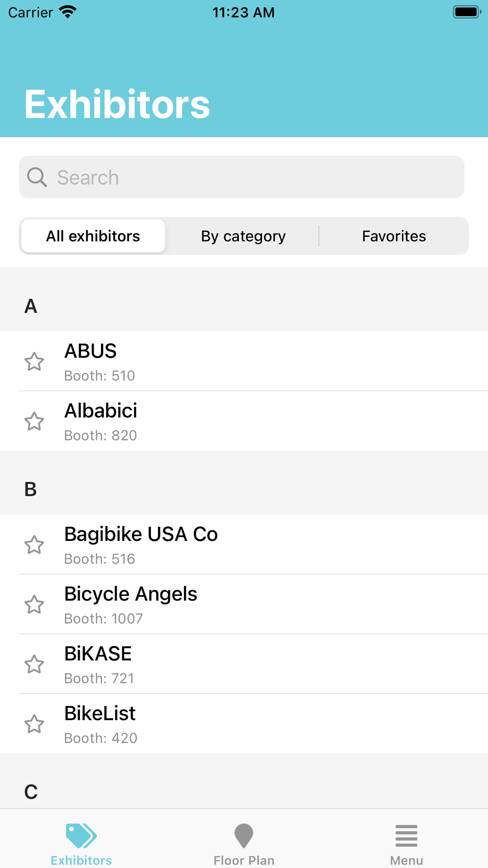Switch to the By category segment
Screen dimensions: 488x868
(x=243, y=236)
